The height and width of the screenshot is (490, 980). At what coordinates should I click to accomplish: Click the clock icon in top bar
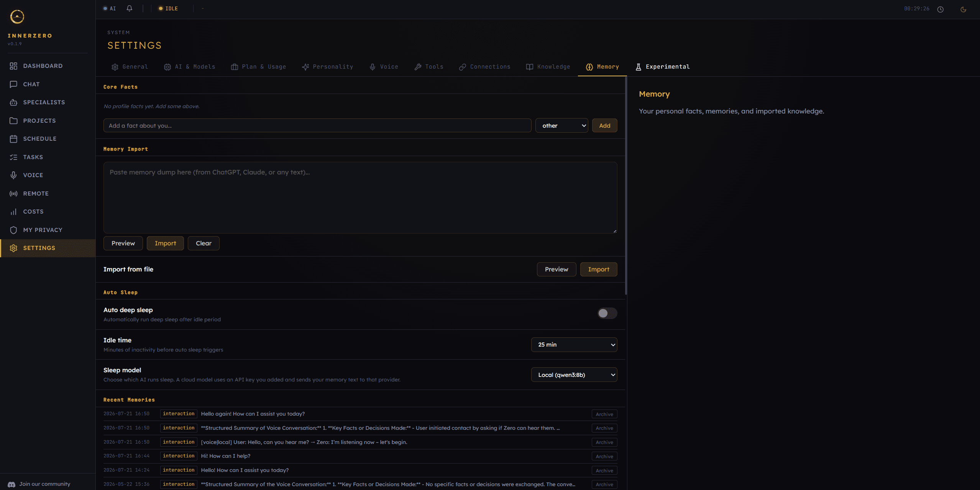pos(940,9)
